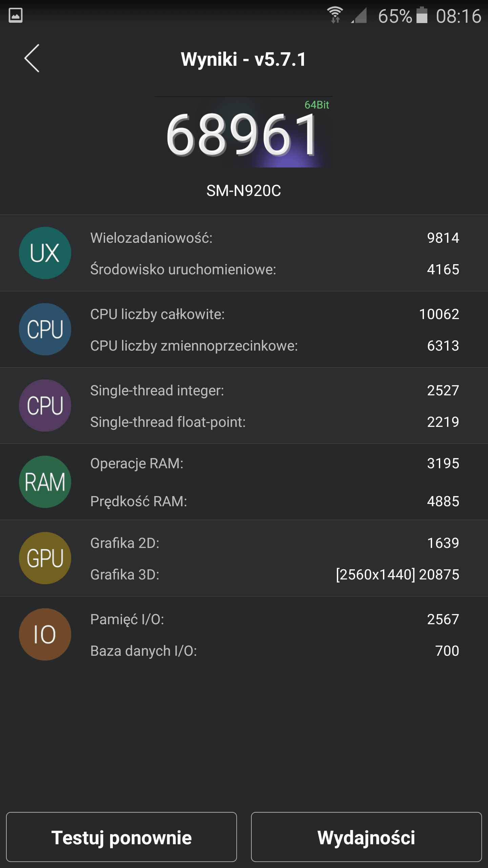Open the picture notification icon in status bar
The height and width of the screenshot is (868, 488).
pos(16,16)
